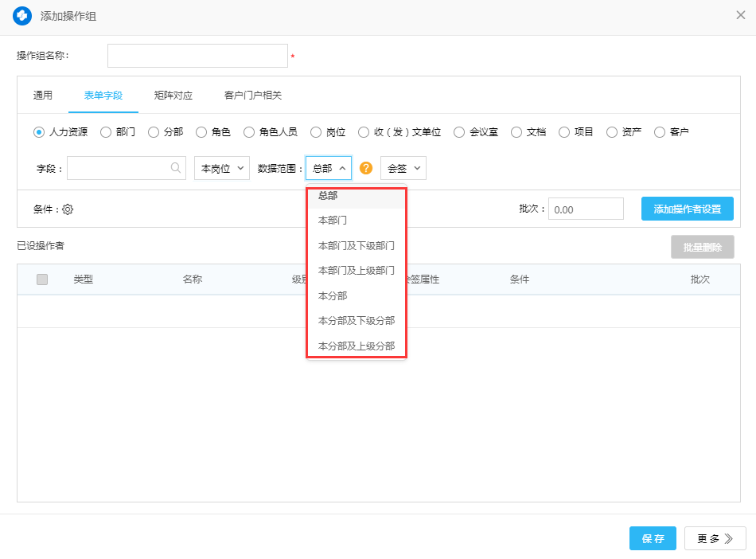Click the 批次 number input field
The height and width of the screenshot is (559, 756).
click(x=585, y=209)
